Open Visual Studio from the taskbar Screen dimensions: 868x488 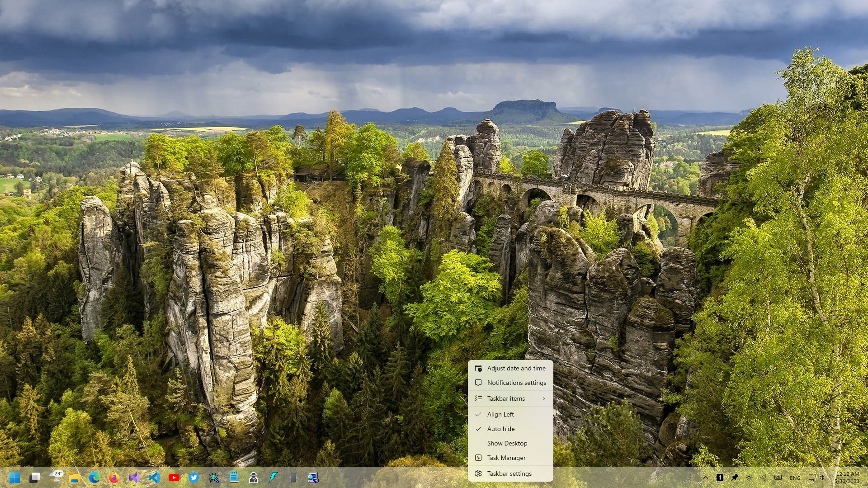click(134, 478)
